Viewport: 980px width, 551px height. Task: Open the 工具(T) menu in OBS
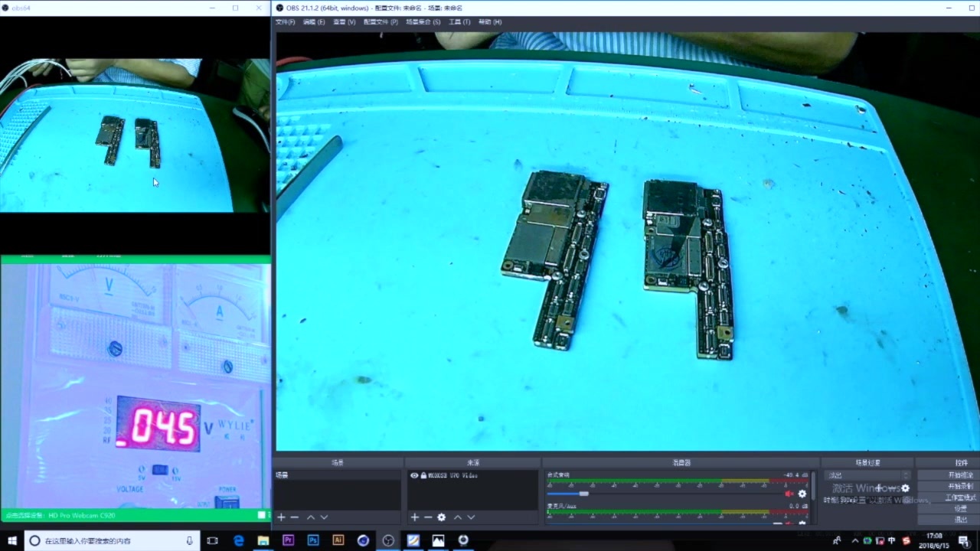click(459, 22)
